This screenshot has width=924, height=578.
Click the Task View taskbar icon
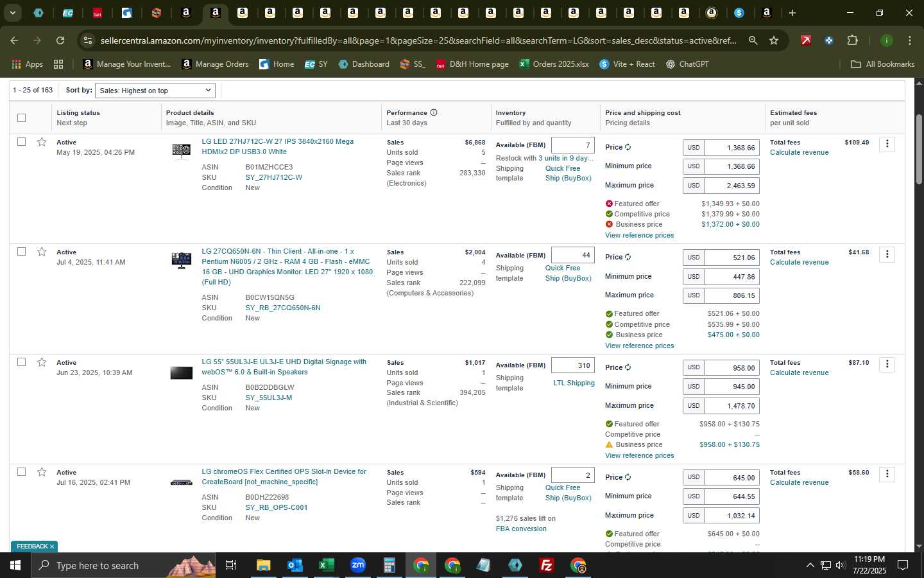tap(230, 565)
